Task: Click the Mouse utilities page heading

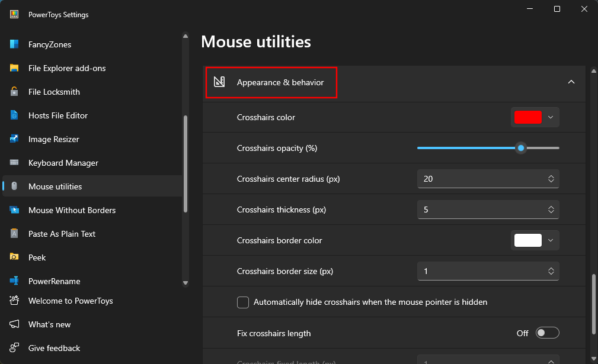Action: (256, 42)
